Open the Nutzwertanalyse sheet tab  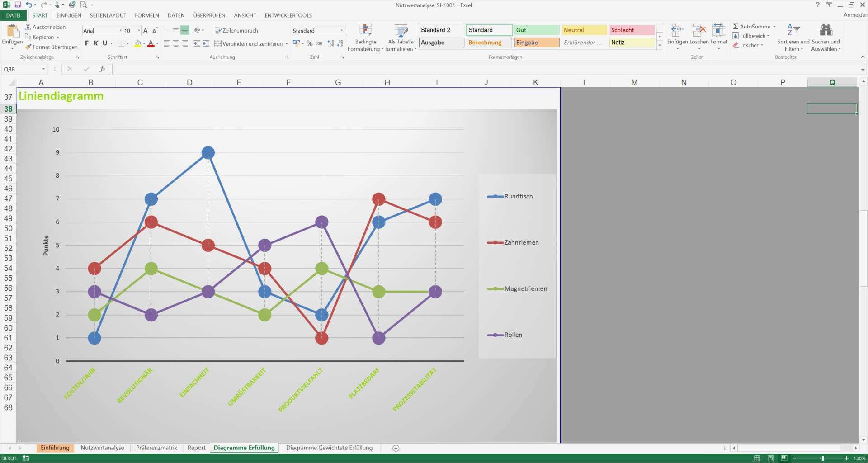coord(102,448)
